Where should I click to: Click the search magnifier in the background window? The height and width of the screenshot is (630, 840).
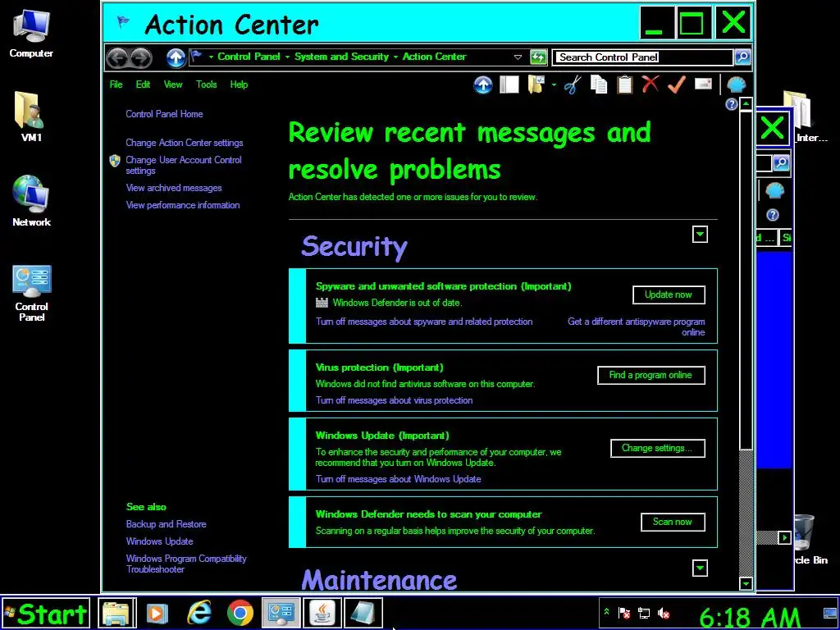click(782, 162)
